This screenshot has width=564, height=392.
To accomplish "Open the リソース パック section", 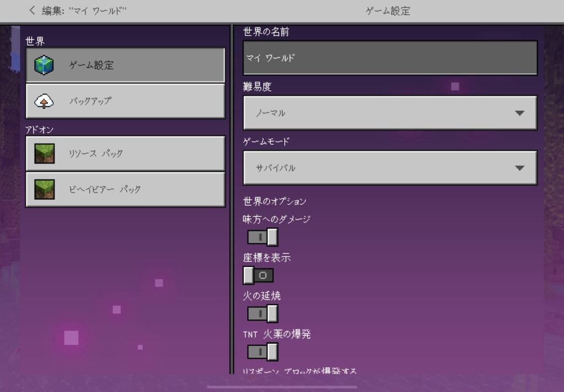I will coord(125,154).
